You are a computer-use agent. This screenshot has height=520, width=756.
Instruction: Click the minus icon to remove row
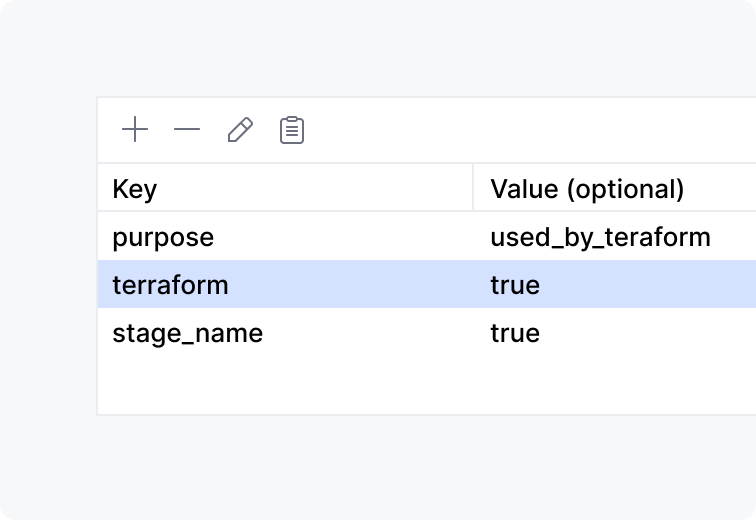187,130
